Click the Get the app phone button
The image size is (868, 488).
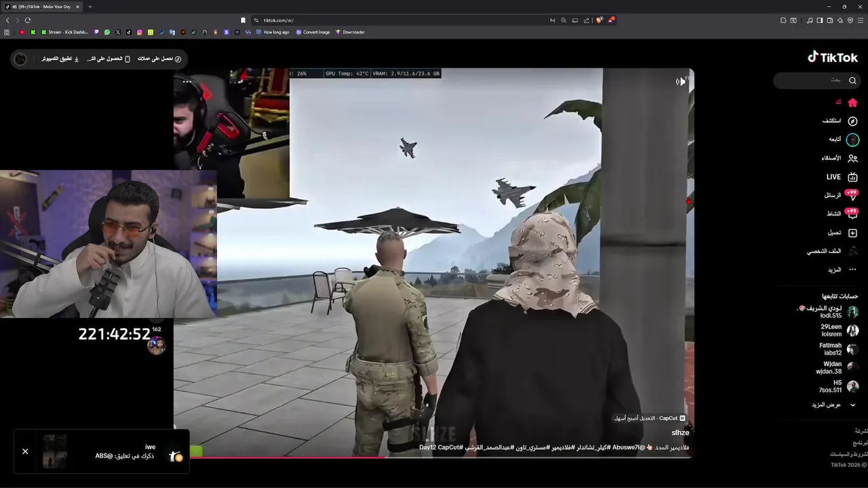click(108, 59)
